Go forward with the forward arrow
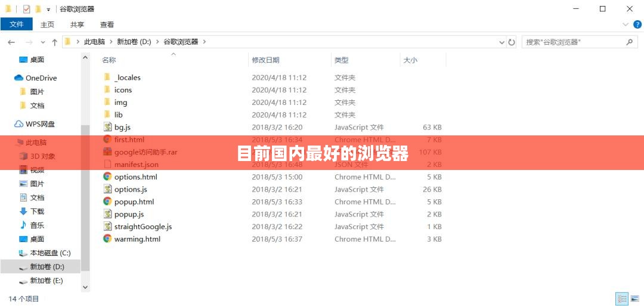Viewport: 644px width, 306px height. [29, 42]
